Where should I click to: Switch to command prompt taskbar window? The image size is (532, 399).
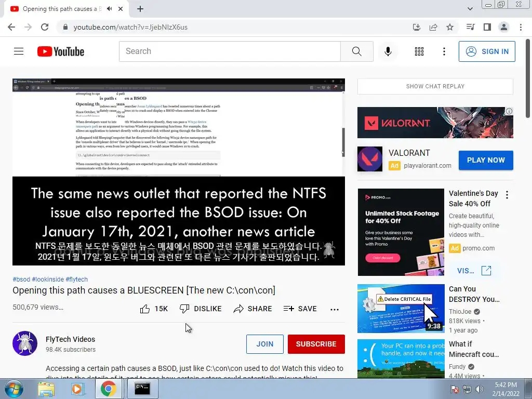(142, 389)
